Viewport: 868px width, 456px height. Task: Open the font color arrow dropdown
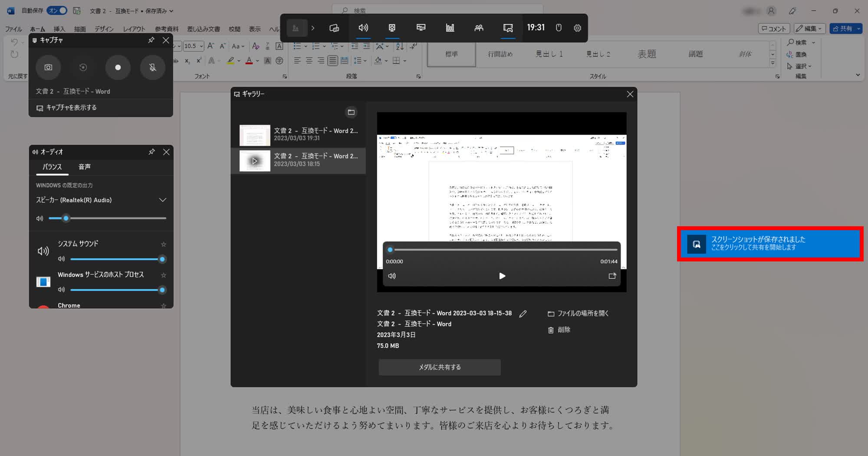tap(256, 61)
